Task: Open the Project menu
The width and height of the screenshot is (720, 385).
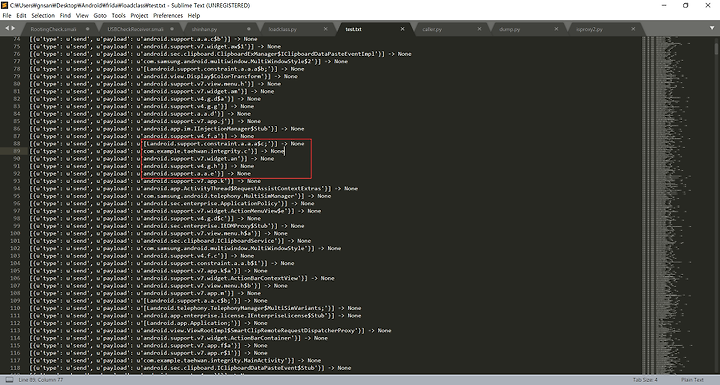Action: [x=139, y=15]
